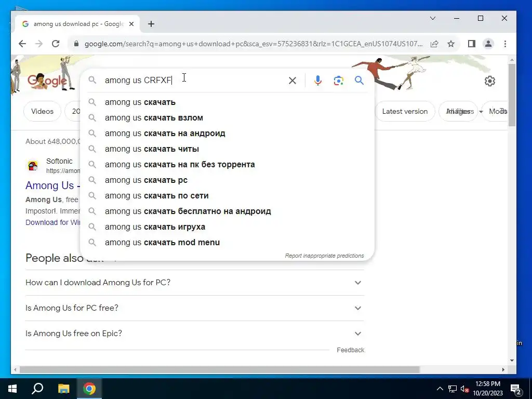Screen dimensions: 532x399
Task: Click the browser back arrow
Action: point(22,44)
